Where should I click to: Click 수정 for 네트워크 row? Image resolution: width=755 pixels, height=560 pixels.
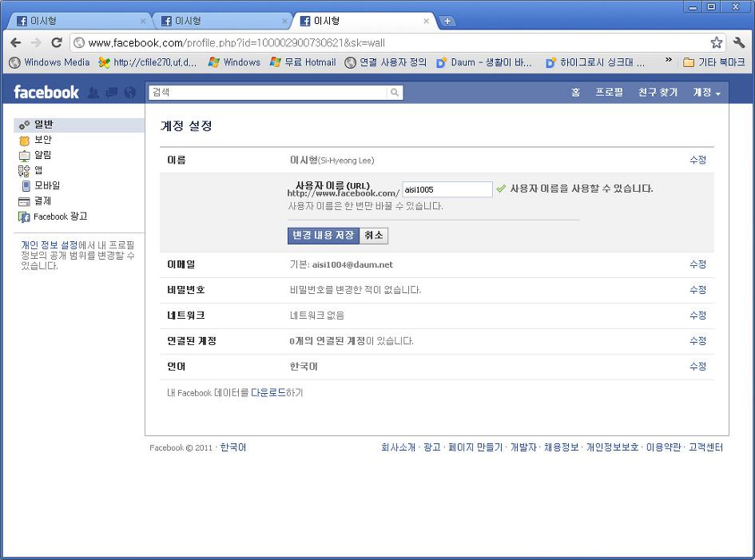(x=698, y=316)
